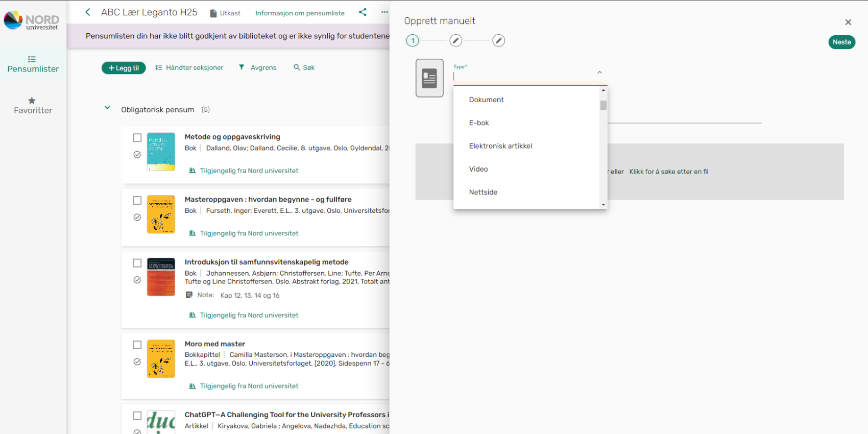This screenshot has height=434, width=868.
Task: Click the Type list scrollbar thumb
Action: tap(604, 105)
